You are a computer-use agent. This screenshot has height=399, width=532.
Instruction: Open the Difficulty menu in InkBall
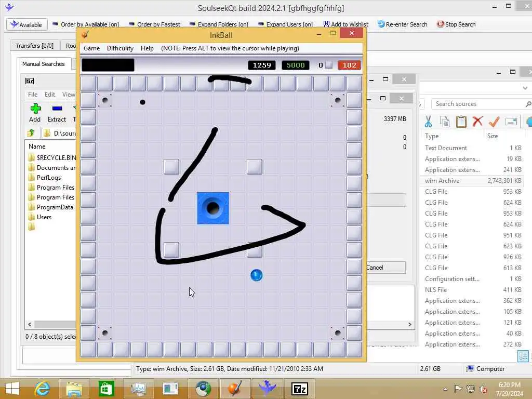tap(120, 48)
